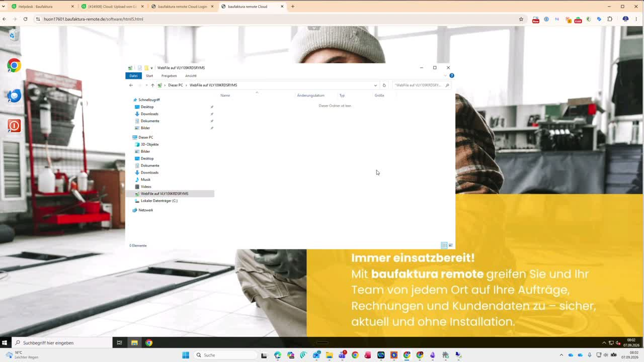This screenshot has height=362, width=644.
Task: Open the Datei ribbon tab
Action: point(133,76)
